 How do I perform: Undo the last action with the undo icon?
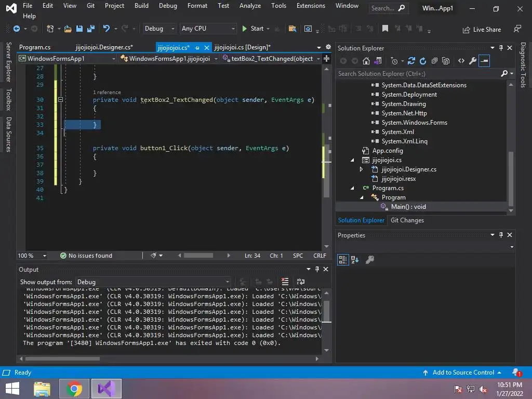(x=107, y=29)
